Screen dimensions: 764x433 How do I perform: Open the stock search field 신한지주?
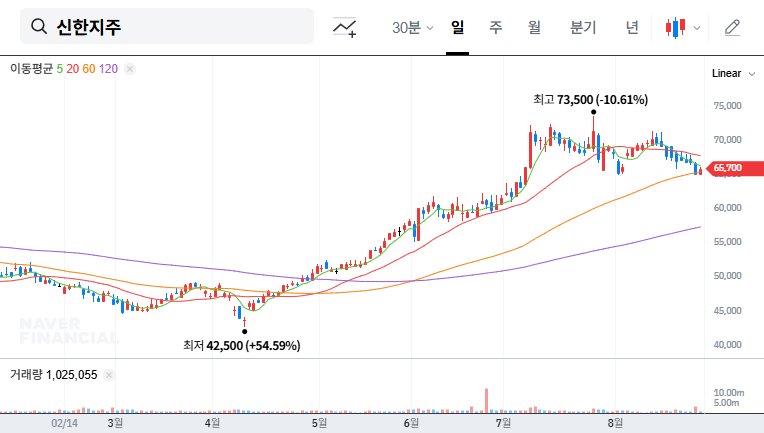(167, 26)
